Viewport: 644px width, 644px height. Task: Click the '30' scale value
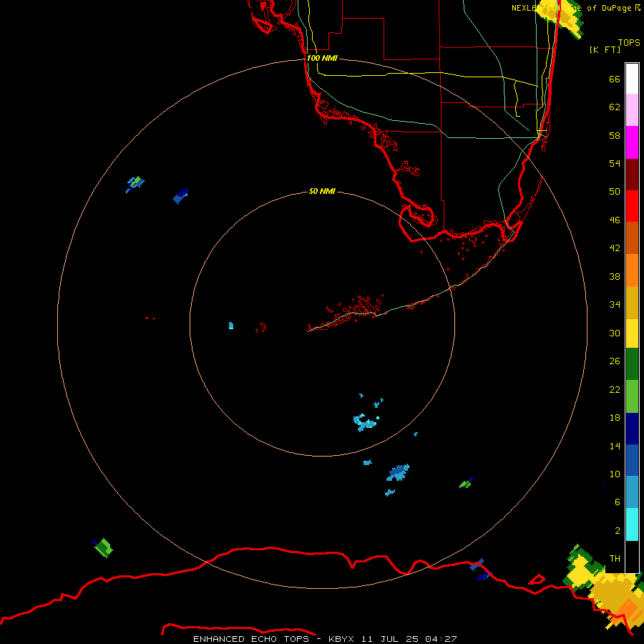coord(615,333)
